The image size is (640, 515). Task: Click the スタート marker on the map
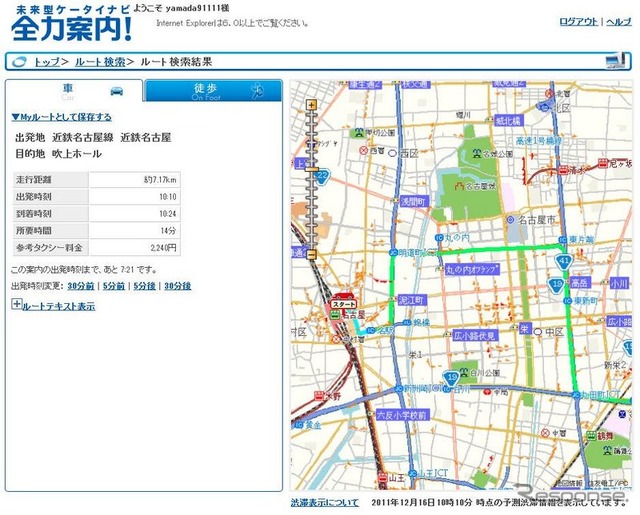click(x=344, y=302)
